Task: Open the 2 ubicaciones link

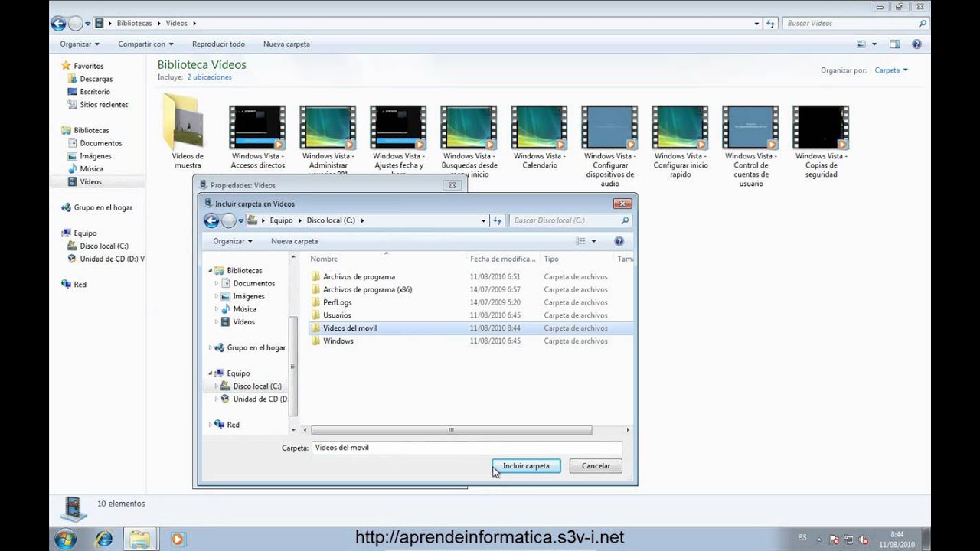Action: [x=209, y=77]
